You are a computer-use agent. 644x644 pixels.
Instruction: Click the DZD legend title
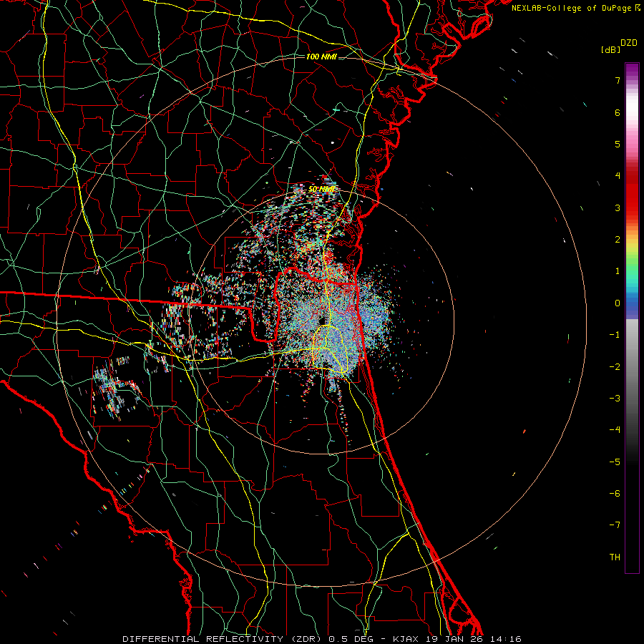click(629, 43)
